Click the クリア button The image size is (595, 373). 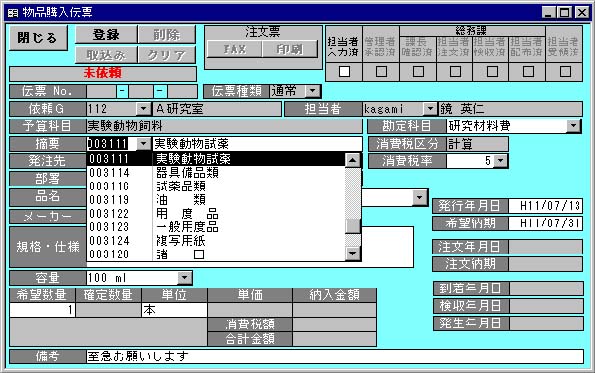[x=167, y=55]
